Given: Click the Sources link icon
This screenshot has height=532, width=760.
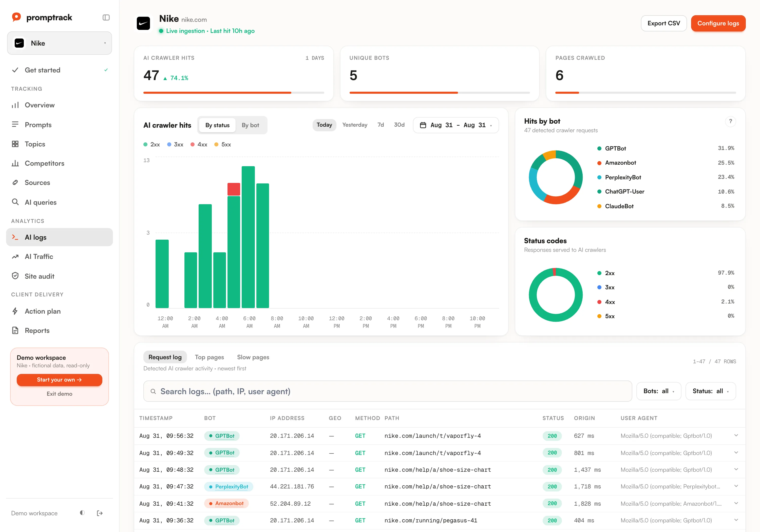Looking at the screenshot, I should [15, 182].
